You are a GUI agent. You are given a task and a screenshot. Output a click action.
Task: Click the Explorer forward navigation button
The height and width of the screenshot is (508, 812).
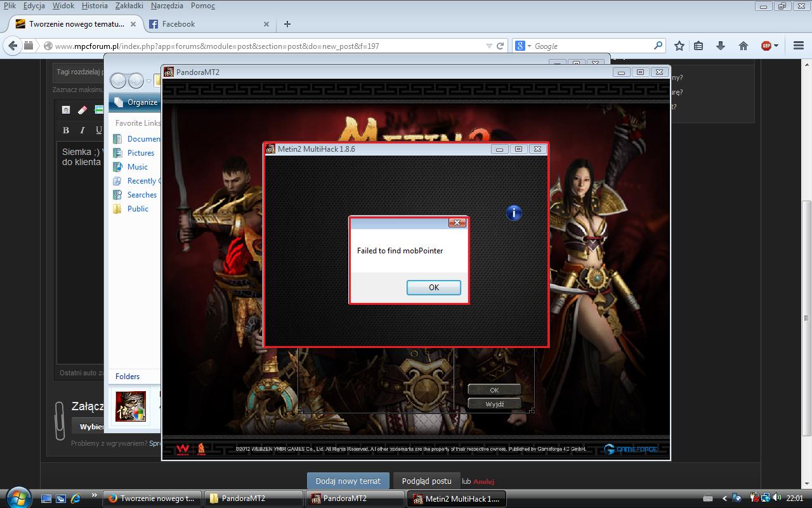tap(136, 81)
